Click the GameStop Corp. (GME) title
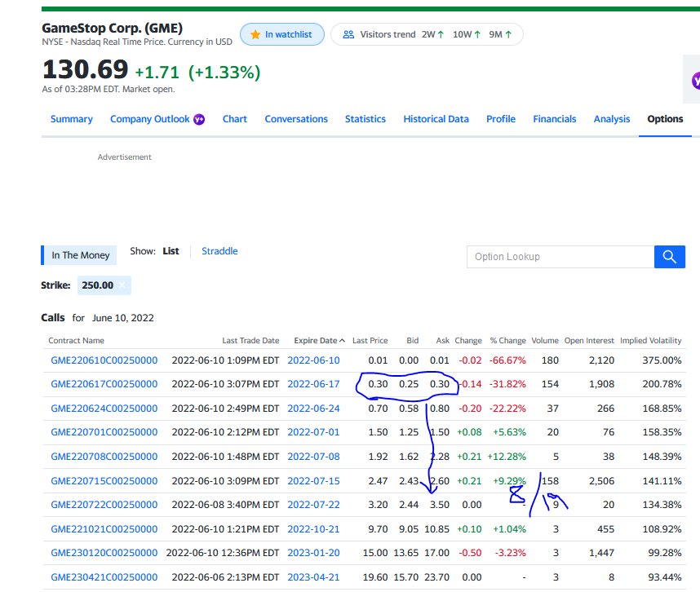 pyautogui.click(x=112, y=28)
